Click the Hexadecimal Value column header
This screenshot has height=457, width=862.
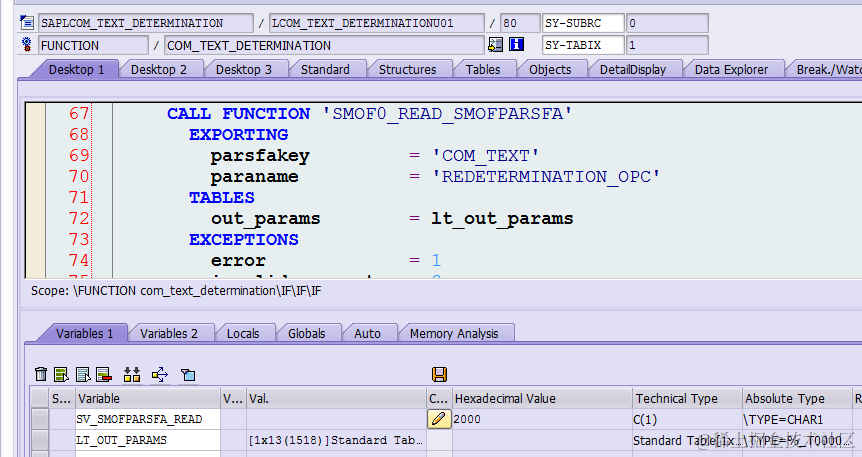coord(541,398)
